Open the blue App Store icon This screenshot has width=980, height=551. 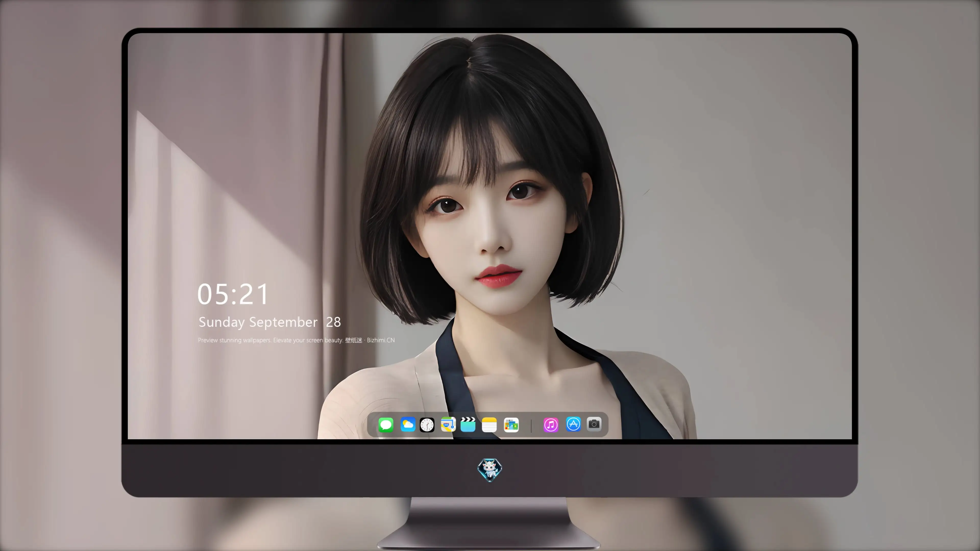point(573,424)
